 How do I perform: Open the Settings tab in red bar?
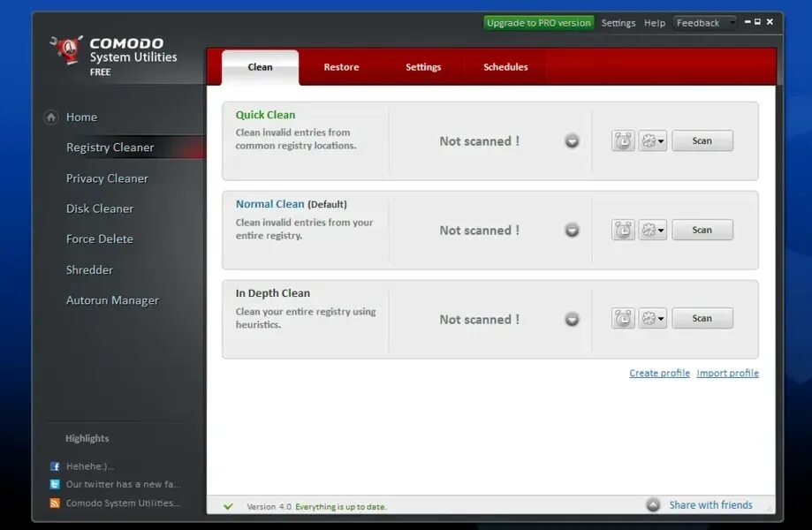[423, 67]
